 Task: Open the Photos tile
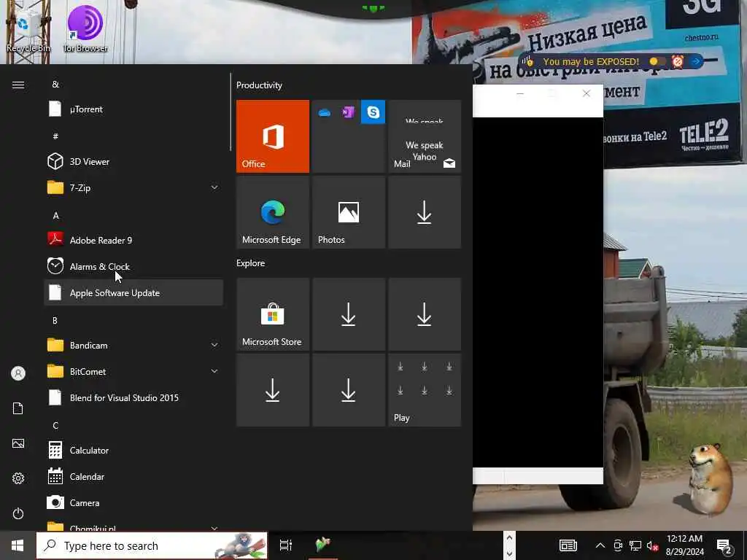coord(348,212)
